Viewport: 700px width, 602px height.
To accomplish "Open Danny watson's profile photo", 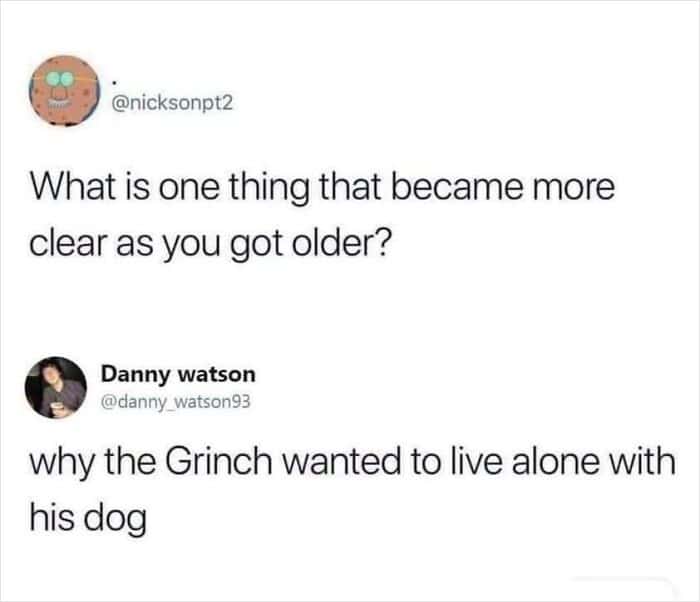I will [56, 387].
